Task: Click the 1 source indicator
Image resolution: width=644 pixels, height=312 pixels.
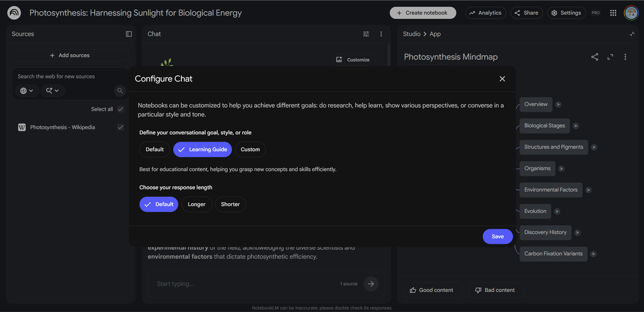Action: [349, 284]
